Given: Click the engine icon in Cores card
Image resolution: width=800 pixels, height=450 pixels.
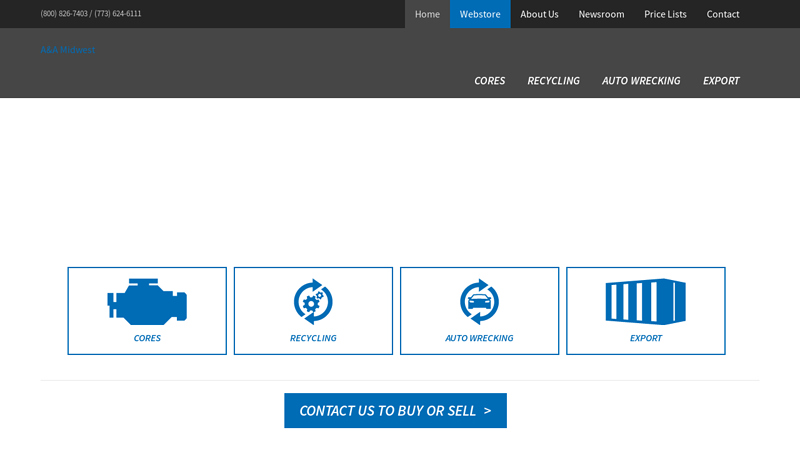Looking at the screenshot, I should [x=147, y=302].
